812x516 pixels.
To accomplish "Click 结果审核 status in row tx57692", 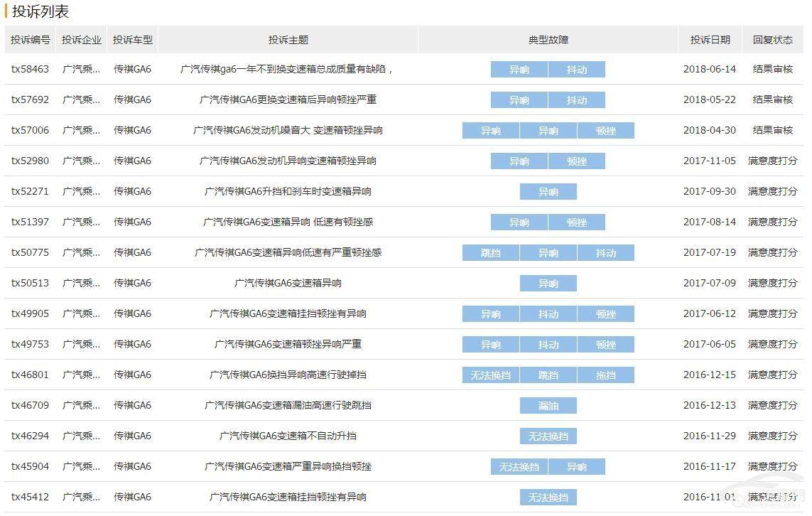I will pyautogui.click(x=773, y=100).
